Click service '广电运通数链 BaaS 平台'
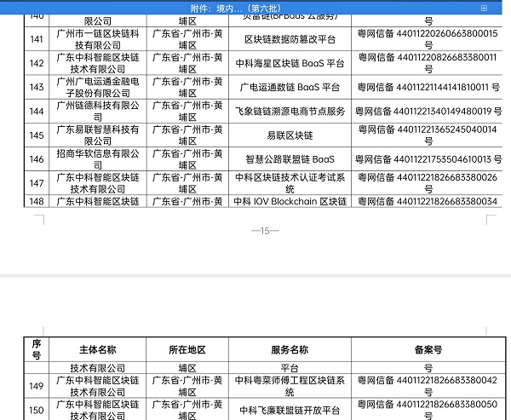This screenshot has width=511, height=420. click(290, 87)
